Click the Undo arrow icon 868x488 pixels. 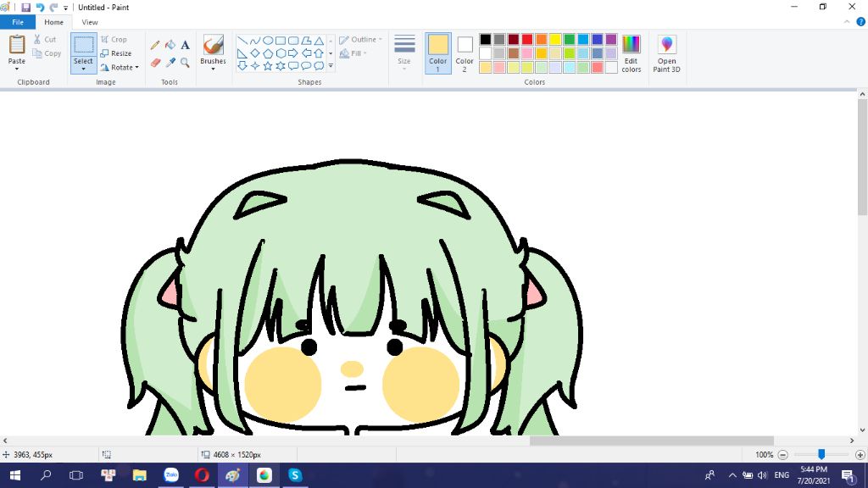click(x=40, y=7)
